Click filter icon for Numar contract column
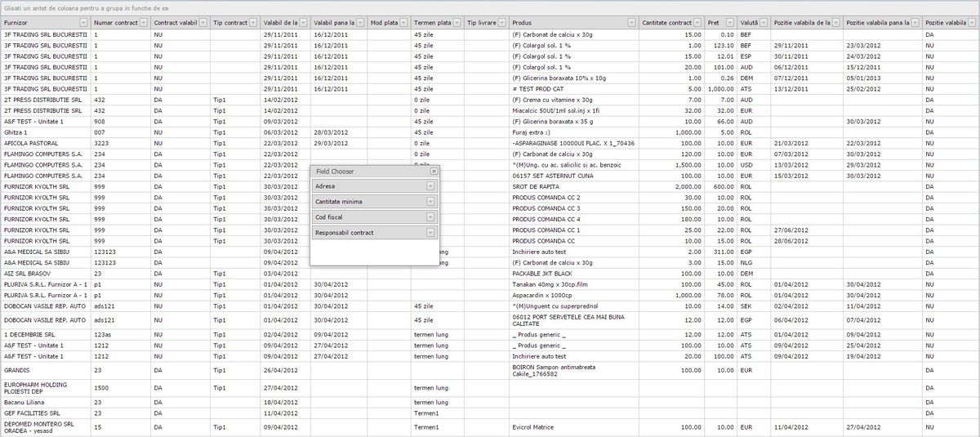The image size is (980, 437). [144, 23]
